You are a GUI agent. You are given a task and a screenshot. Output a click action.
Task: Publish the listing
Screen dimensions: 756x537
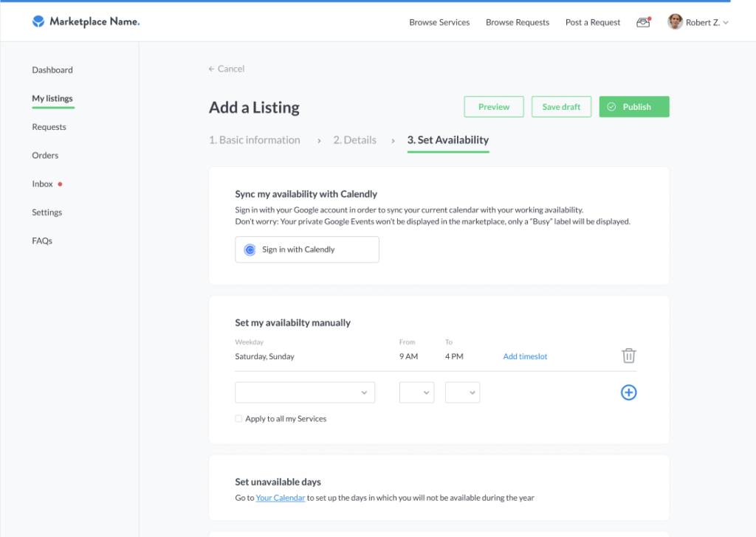[634, 107]
